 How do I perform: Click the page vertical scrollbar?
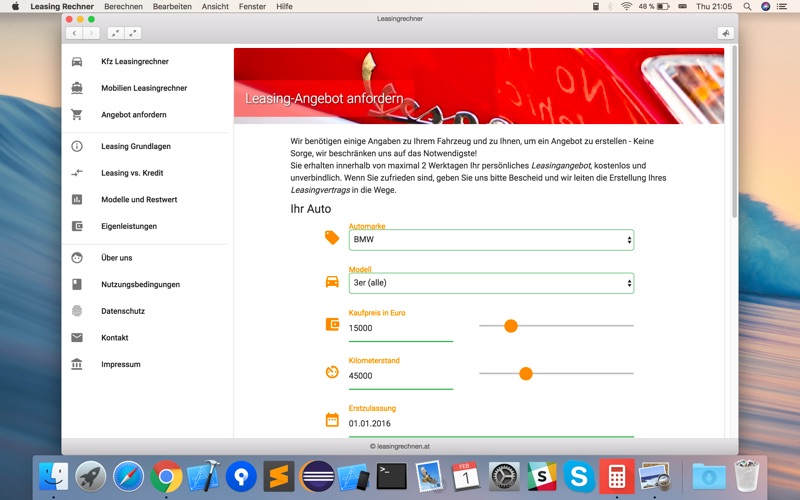click(x=734, y=132)
